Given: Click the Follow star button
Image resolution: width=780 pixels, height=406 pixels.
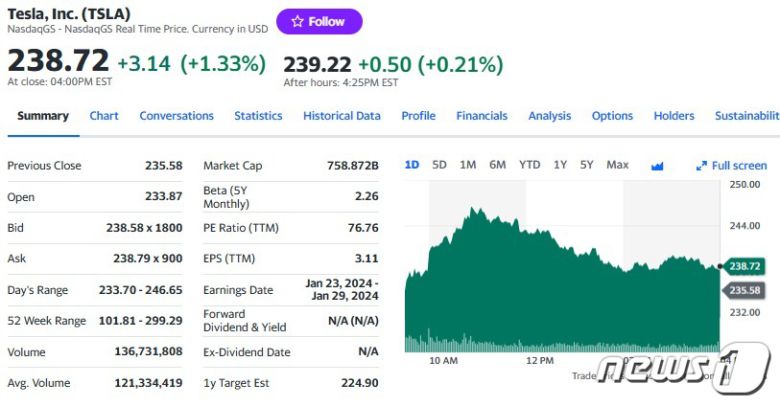Looking at the screenshot, I should [319, 22].
